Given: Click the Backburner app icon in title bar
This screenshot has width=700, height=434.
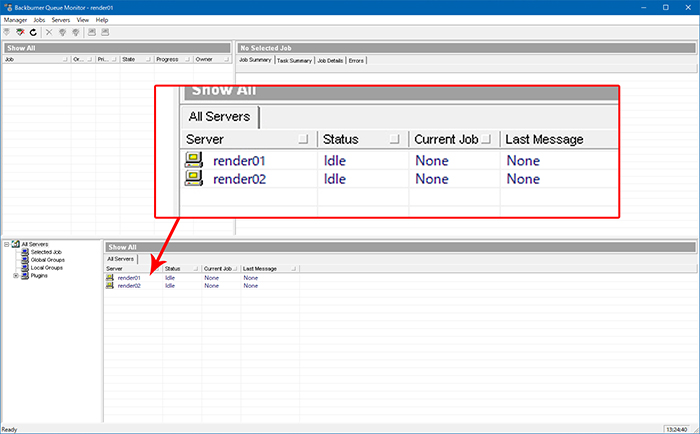Looking at the screenshot, I should [8, 7].
